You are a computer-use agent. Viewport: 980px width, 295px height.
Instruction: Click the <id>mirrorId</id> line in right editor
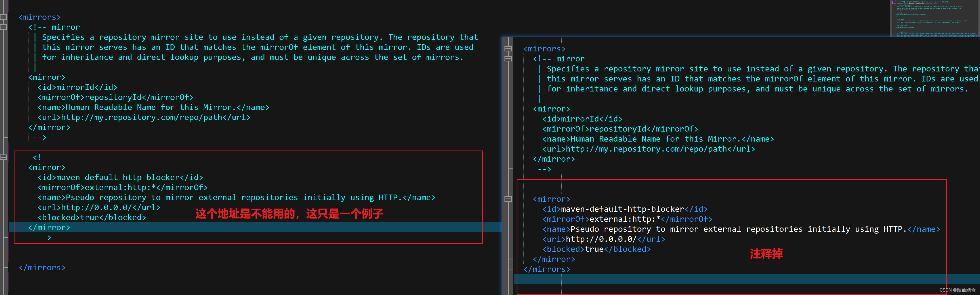582,119
